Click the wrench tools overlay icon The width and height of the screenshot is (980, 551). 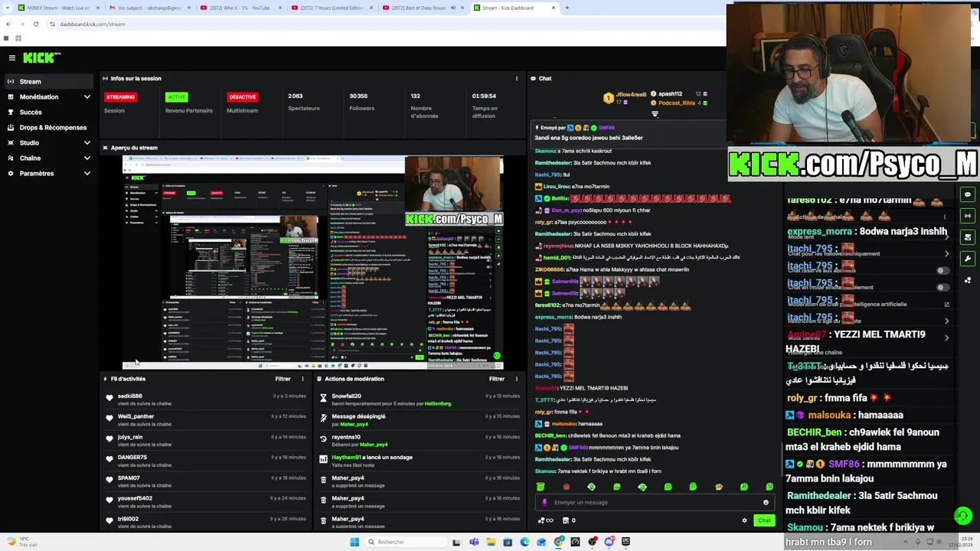(968, 259)
